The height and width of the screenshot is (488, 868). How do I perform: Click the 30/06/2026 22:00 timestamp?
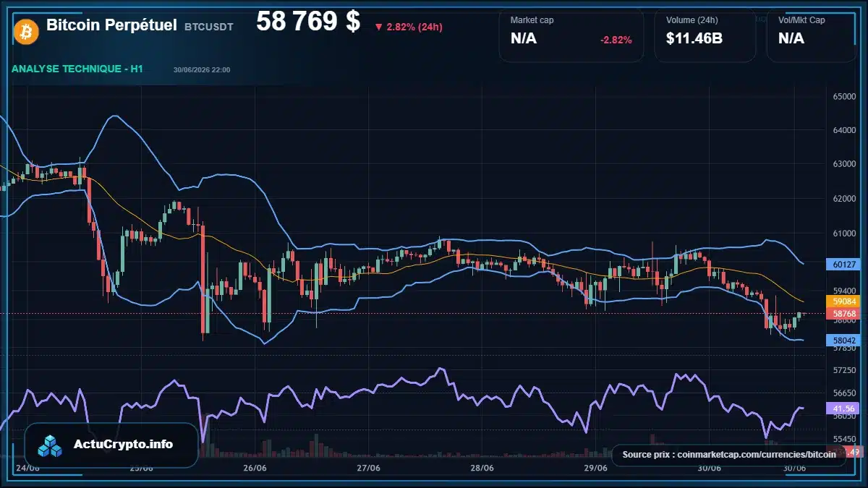pyautogui.click(x=202, y=69)
